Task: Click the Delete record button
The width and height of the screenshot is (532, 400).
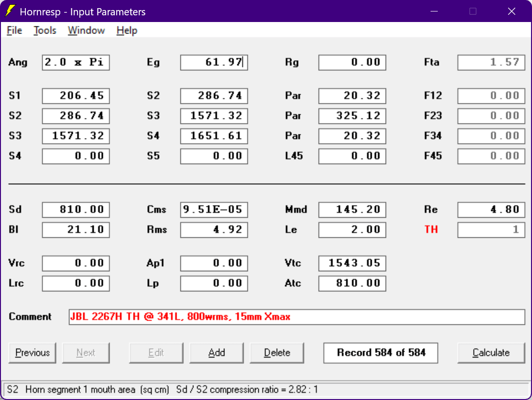Action: (x=277, y=353)
